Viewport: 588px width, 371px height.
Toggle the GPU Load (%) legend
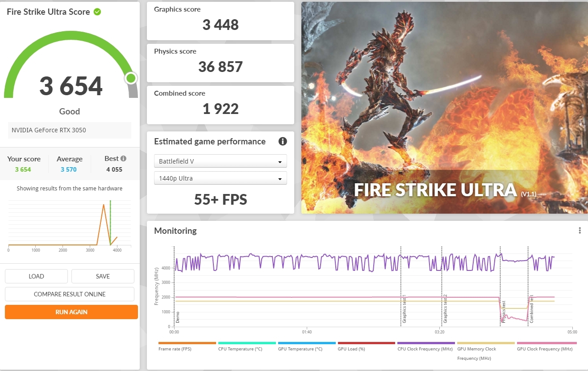point(367,346)
